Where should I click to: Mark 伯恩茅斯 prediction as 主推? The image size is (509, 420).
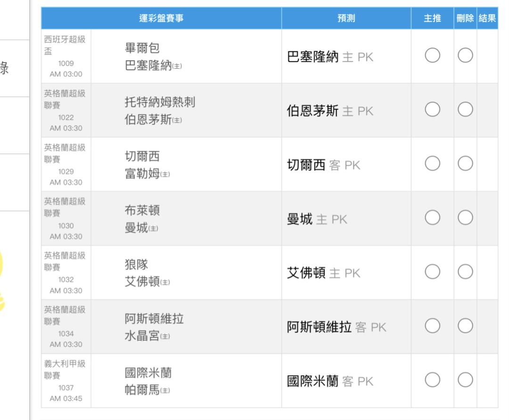(432, 110)
